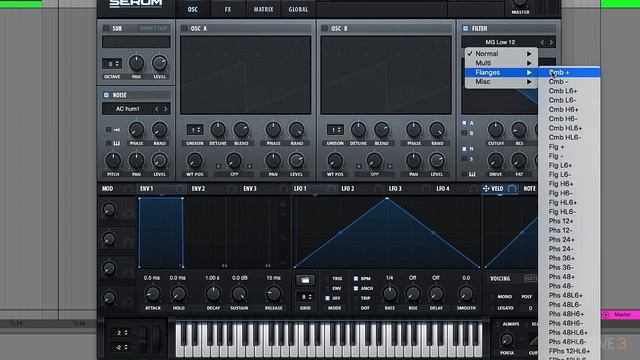Pick the Cmb H6+ filter
640x360 pixels.
569,109
